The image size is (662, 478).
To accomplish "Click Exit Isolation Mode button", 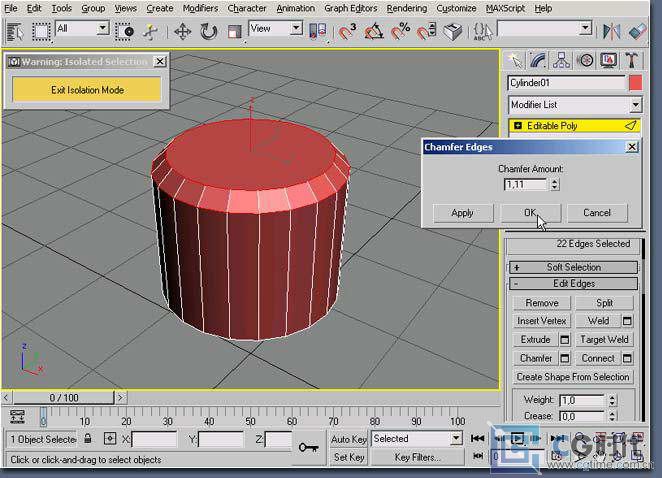I will pos(87,90).
